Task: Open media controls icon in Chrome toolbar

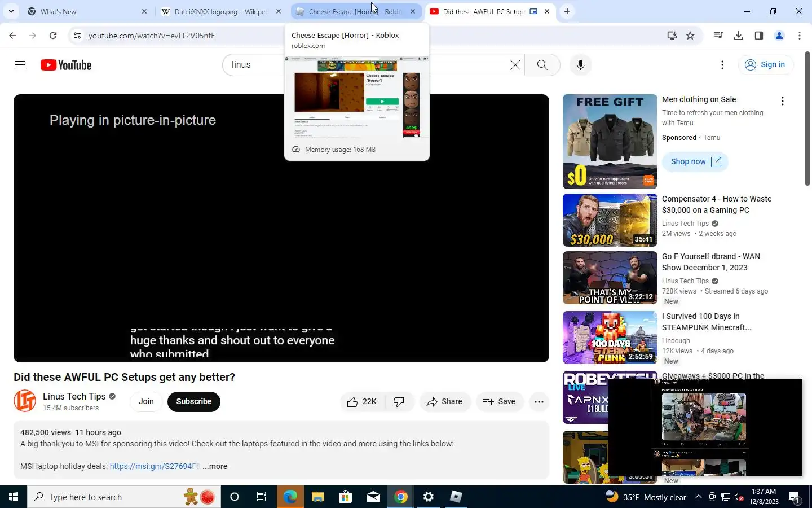Action: click(x=718, y=36)
